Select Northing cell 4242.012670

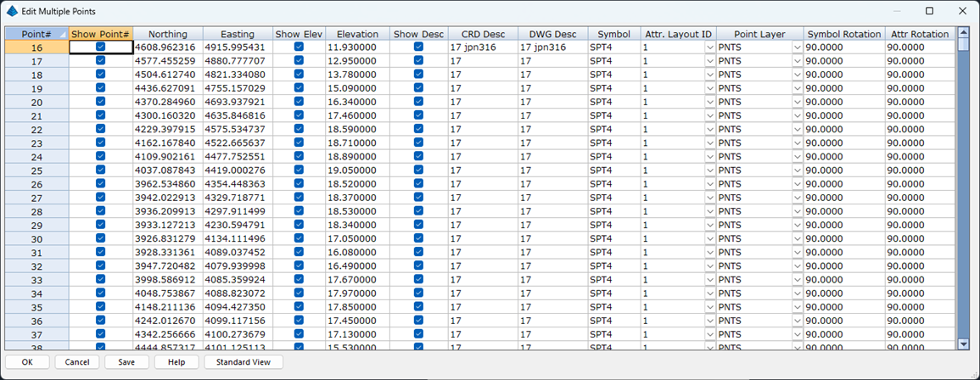click(x=167, y=321)
